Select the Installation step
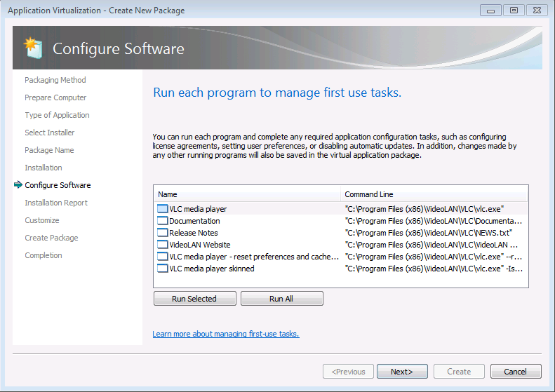Image resolution: width=555 pixels, height=392 pixels. pos(44,168)
